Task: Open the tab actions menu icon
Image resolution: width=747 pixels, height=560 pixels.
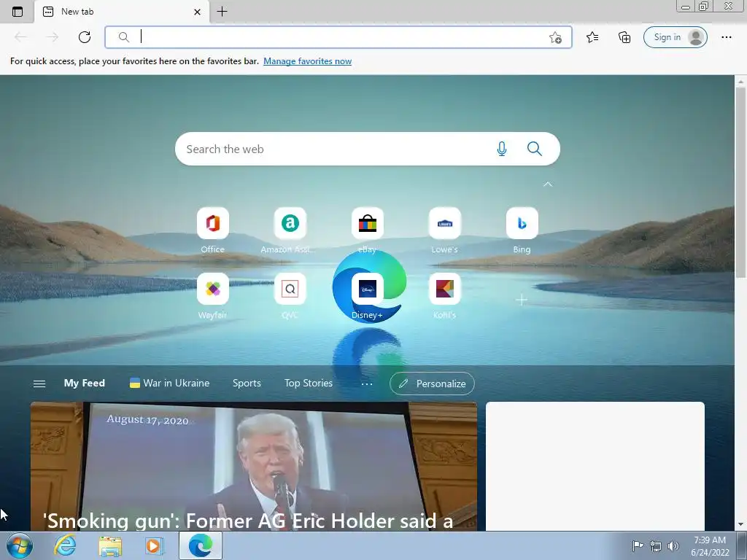Action: [x=18, y=12]
